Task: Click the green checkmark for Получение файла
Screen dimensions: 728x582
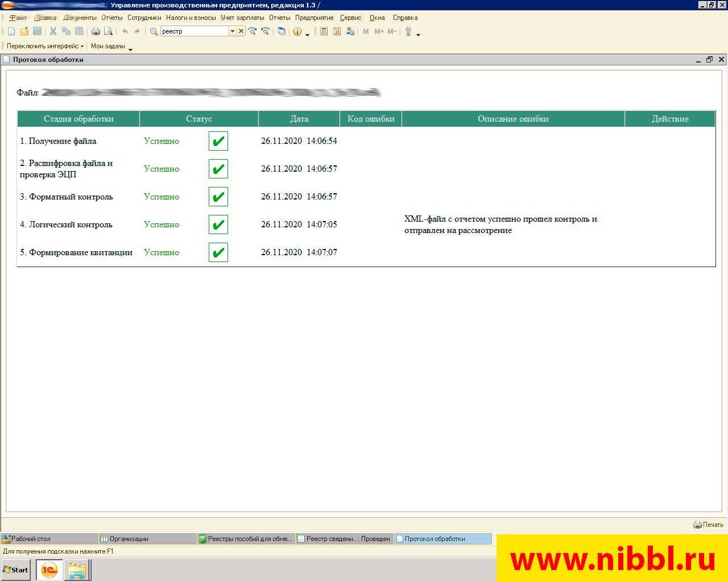Action: (x=218, y=141)
